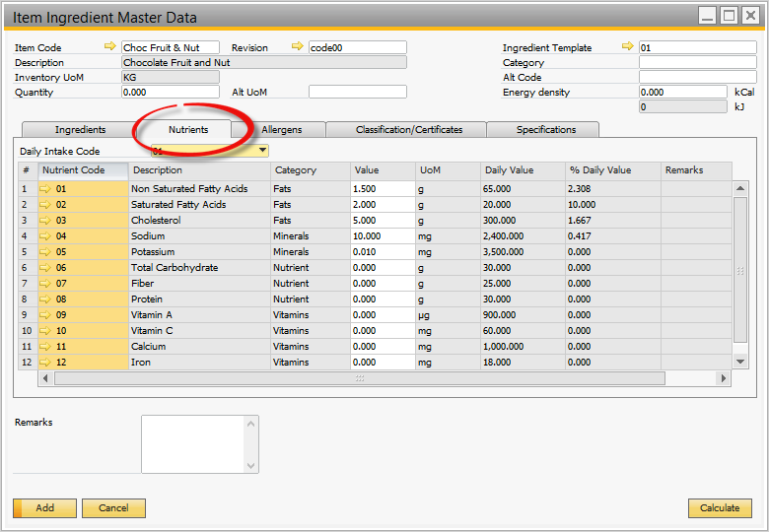Click the Value cell for Cholesterol
769x532 pixels.
coord(384,221)
